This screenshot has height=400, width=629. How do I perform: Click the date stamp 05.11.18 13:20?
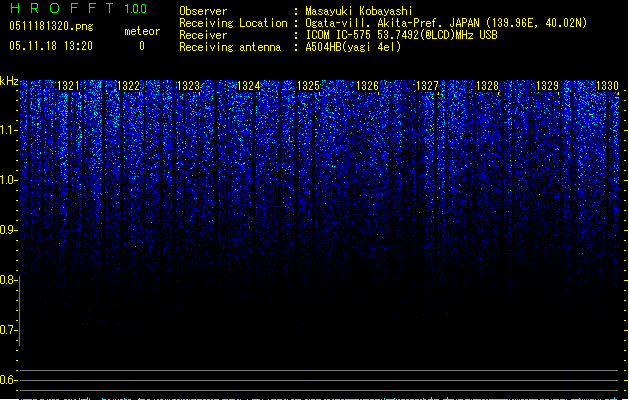51,46
